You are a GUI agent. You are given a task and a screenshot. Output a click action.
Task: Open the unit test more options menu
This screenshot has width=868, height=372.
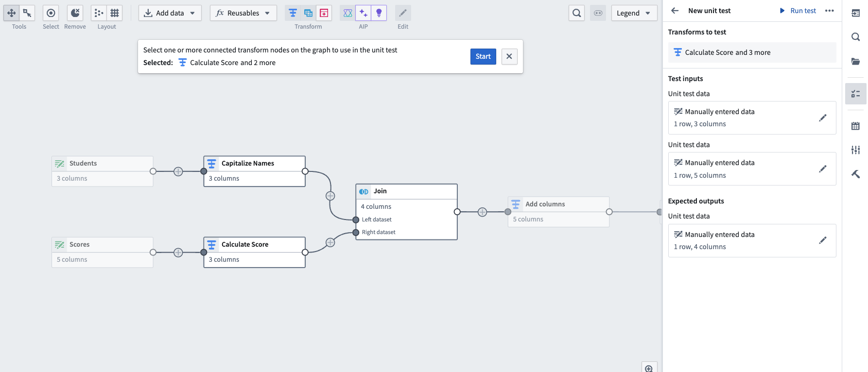point(830,10)
